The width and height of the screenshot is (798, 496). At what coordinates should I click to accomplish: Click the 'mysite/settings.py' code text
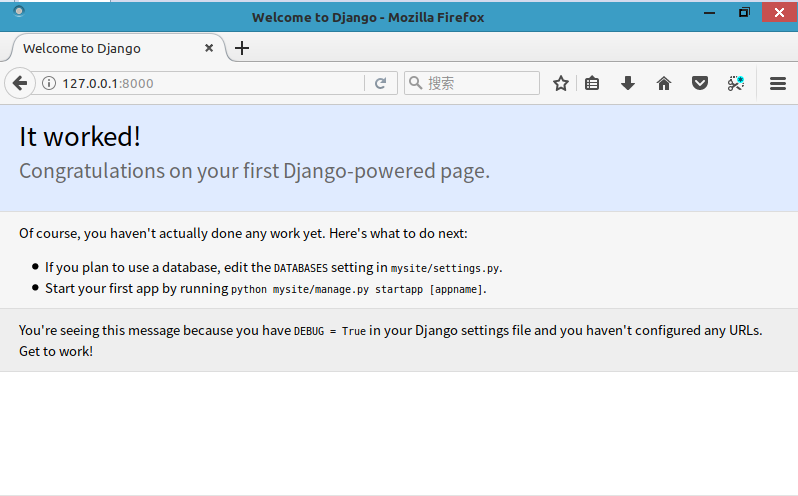445,268
